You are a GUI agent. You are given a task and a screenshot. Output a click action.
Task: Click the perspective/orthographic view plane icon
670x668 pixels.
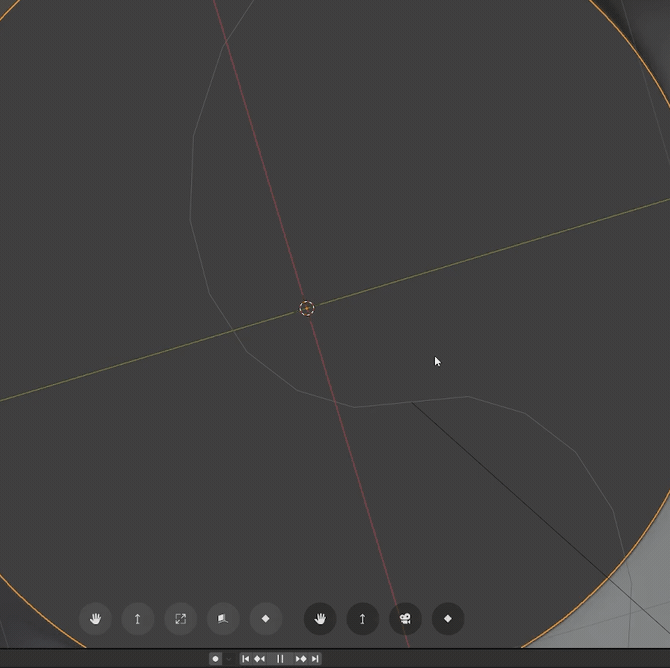pyautogui.click(x=223, y=619)
